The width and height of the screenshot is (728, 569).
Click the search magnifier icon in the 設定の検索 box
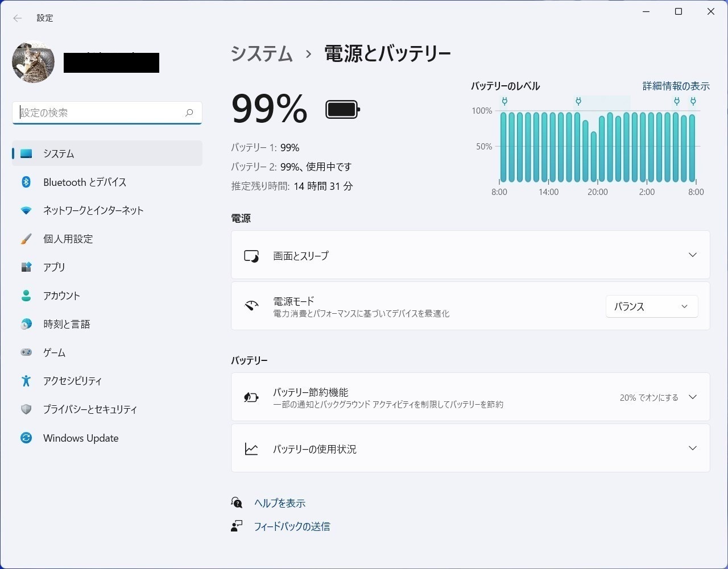tap(189, 113)
